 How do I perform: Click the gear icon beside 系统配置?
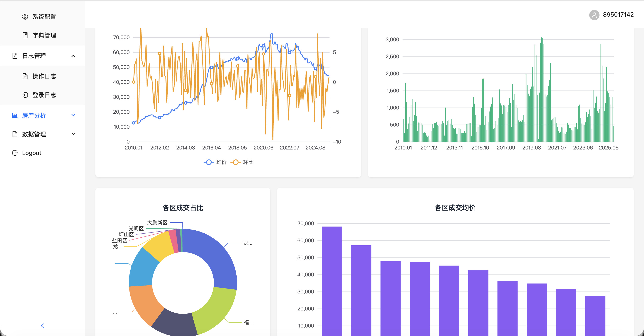click(25, 17)
